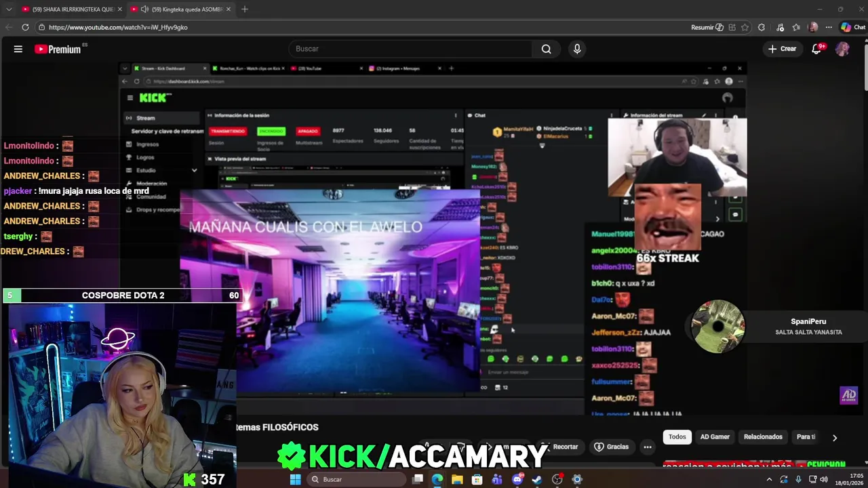This screenshot has height=488, width=868.
Task: Open Microsoft Store from taskbar
Action: pos(477,479)
